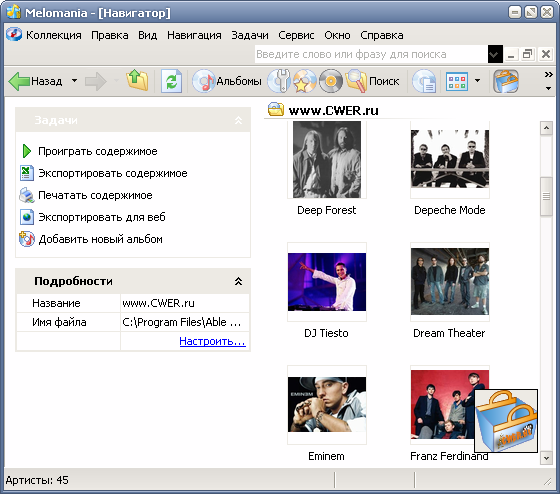This screenshot has height=494, width=560.
Task: Select the Eminem thumbnail
Action: pyautogui.click(x=327, y=405)
